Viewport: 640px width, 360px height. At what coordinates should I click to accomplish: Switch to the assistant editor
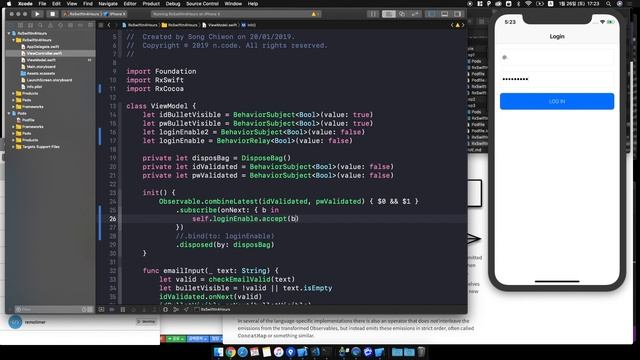pyautogui.click(x=402, y=14)
